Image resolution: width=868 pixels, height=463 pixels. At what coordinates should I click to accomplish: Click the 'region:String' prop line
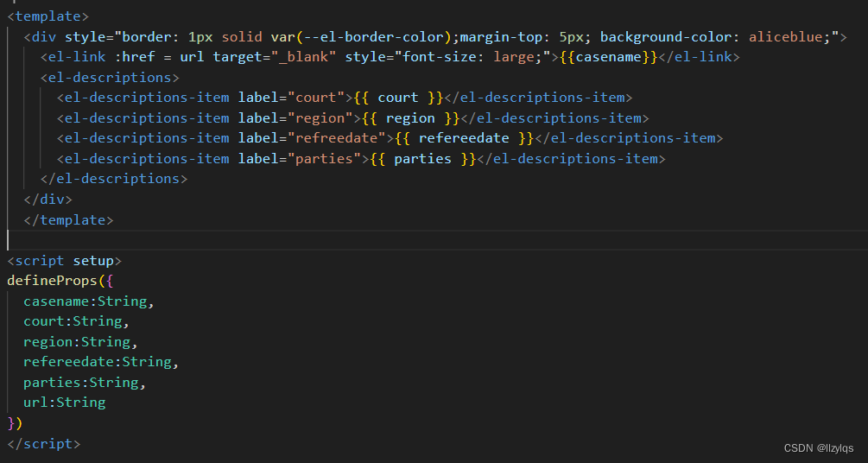[x=80, y=342]
